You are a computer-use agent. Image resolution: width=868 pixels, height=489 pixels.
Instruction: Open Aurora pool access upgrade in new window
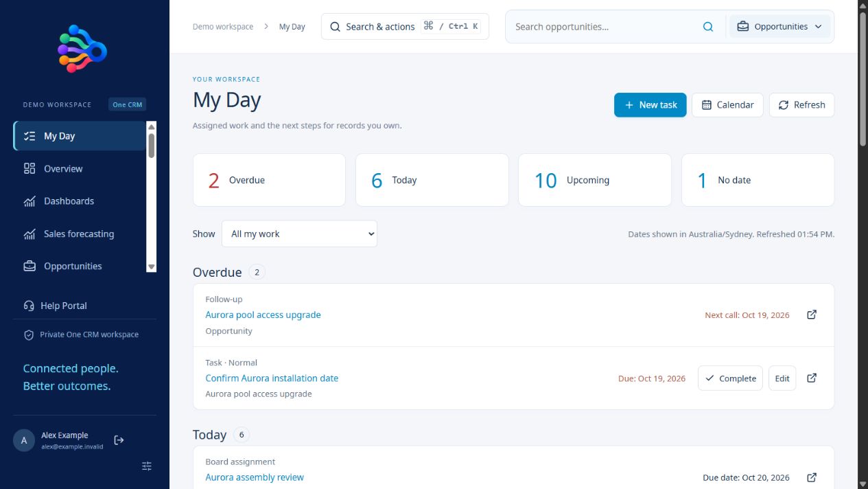click(812, 315)
